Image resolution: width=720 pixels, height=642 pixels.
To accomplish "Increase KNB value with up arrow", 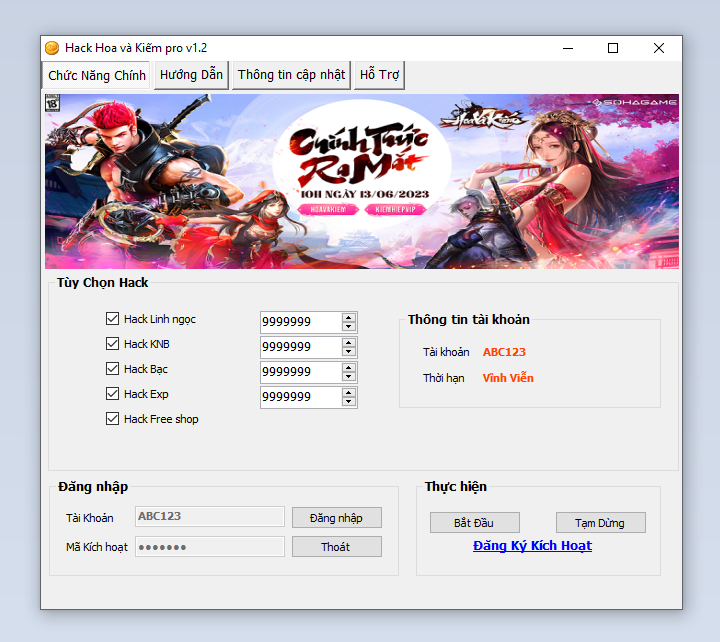I will pyautogui.click(x=348, y=342).
